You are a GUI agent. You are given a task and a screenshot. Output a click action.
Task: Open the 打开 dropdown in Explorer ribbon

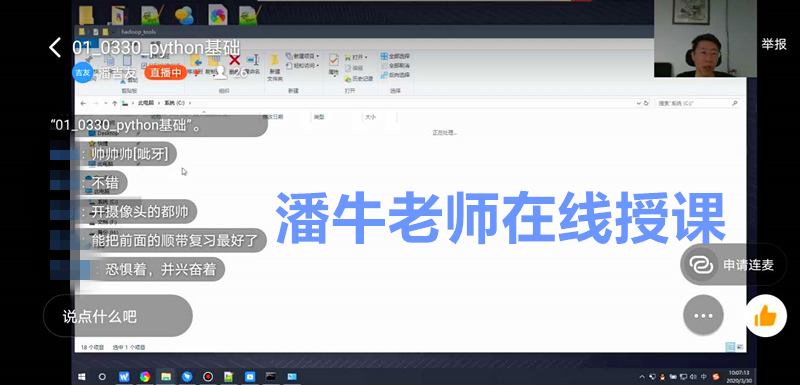[357, 58]
